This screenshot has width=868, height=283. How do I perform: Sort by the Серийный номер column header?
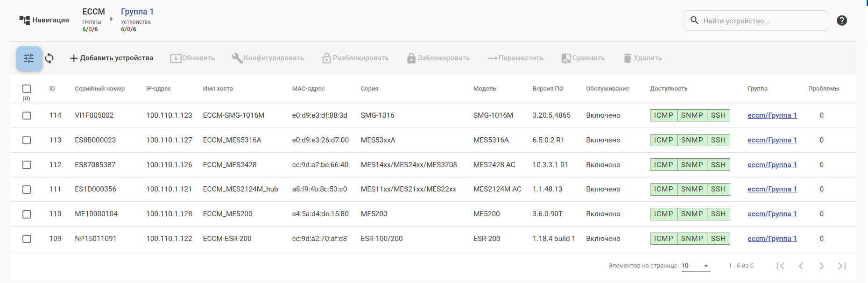pyautogui.click(x=99, y=89)
